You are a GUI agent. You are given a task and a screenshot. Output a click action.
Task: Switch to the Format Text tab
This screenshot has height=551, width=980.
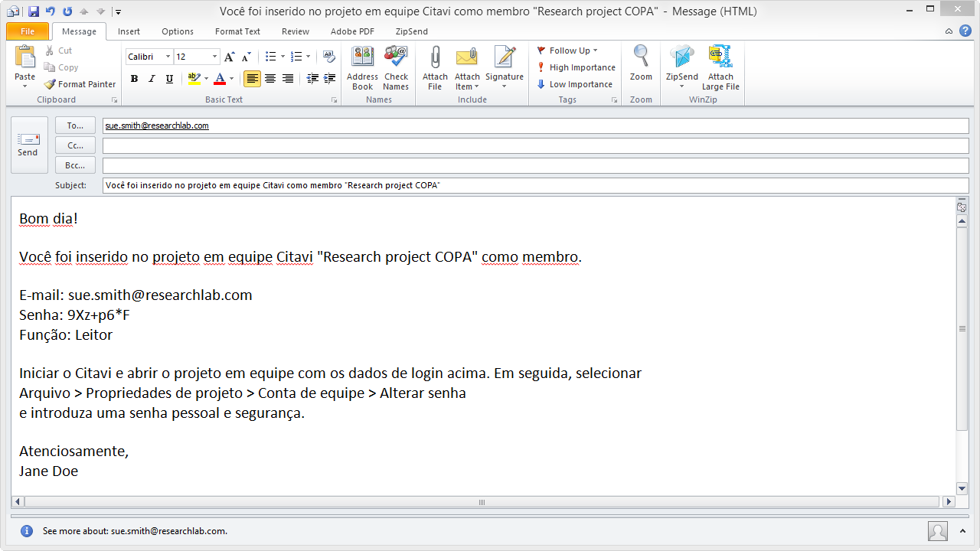click(x=237, y=31)
